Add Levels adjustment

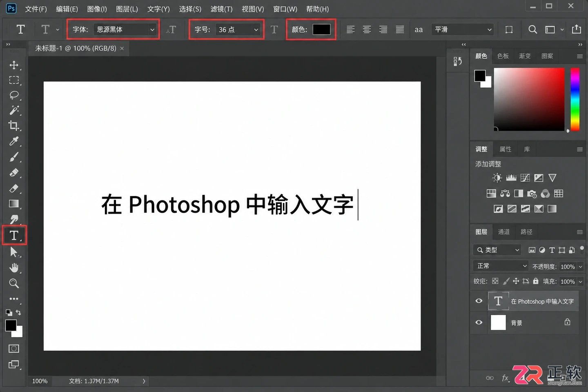pos(511,178)
